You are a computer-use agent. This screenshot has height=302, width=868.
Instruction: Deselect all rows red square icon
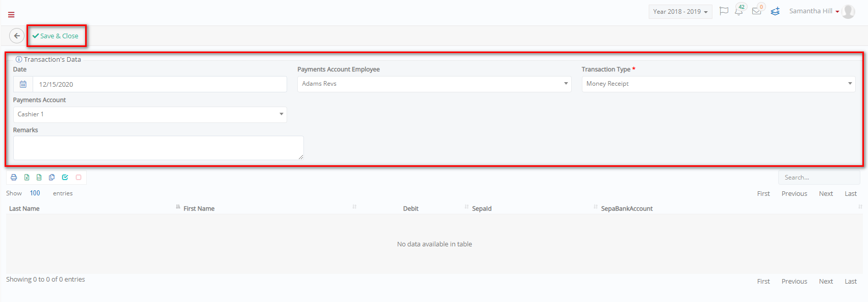pyautogui.click(x=79, y=178)
